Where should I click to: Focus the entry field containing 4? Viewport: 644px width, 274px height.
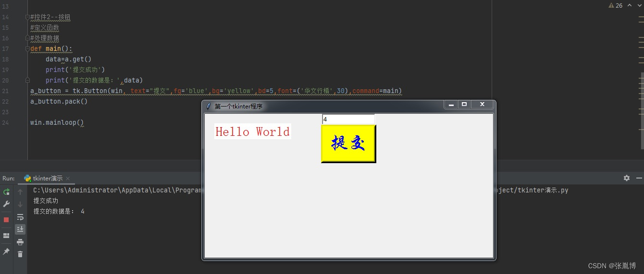click(x=348, y=119)
